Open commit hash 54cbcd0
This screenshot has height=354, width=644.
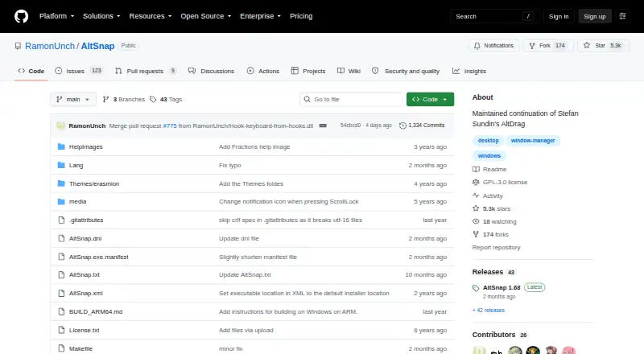350,126
